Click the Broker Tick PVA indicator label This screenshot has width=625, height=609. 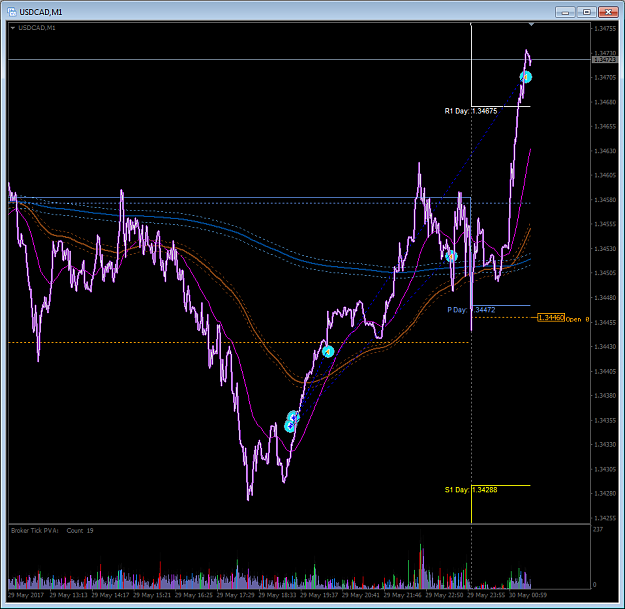35,530
